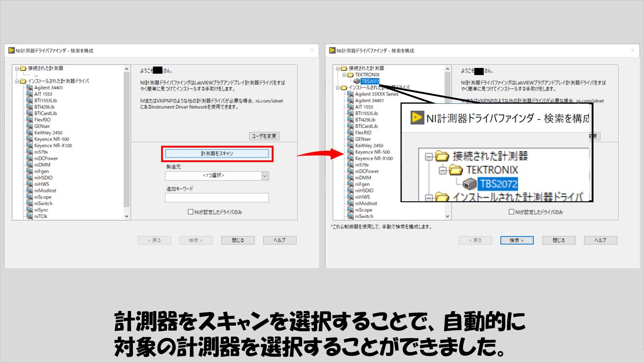This screenshot has height=363, width=644.
Task: Select AIT 1553 text in right window tree
Action: (364, 107)
